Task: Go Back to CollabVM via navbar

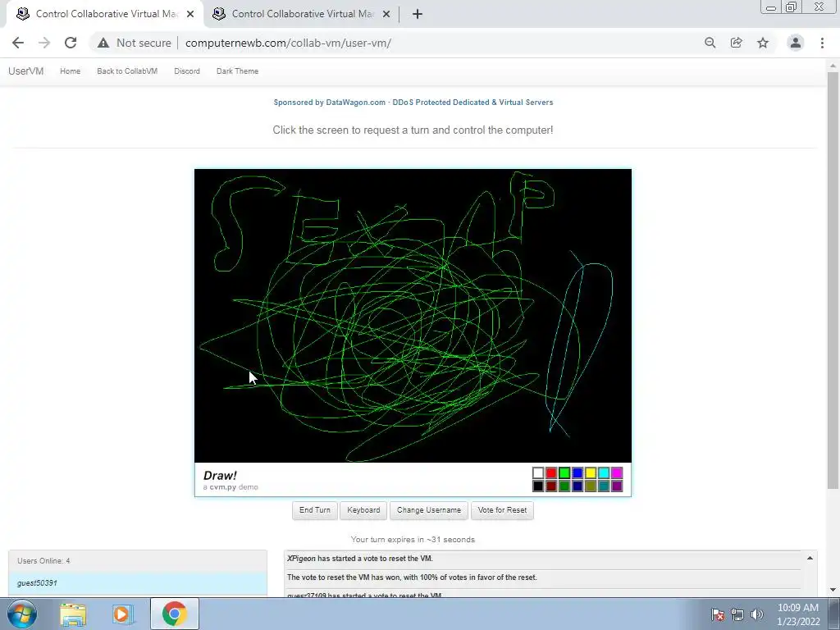Action: pos(127,71)
